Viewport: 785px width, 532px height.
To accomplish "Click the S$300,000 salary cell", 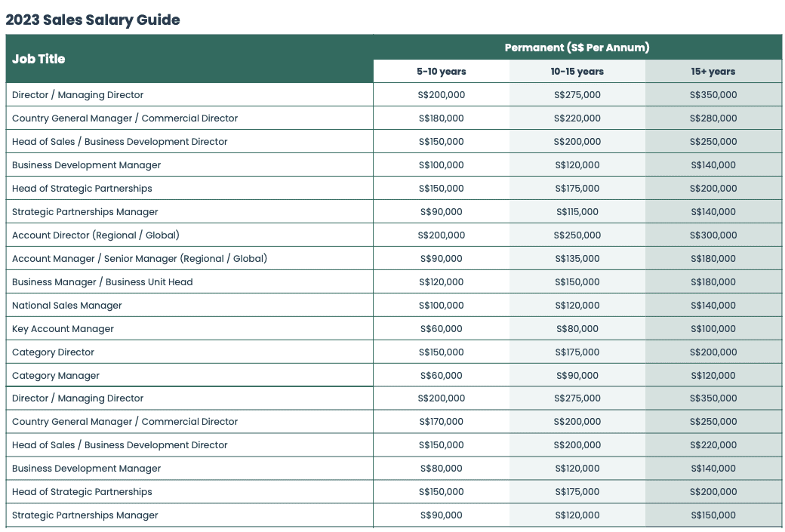I will point(713,235).
